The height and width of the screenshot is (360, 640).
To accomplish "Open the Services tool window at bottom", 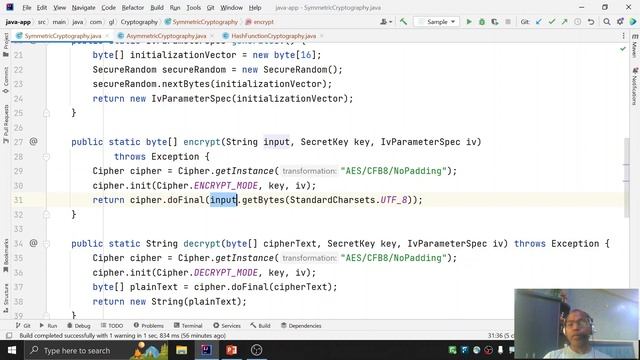I will pyautogui.click(x=227, y=326).
